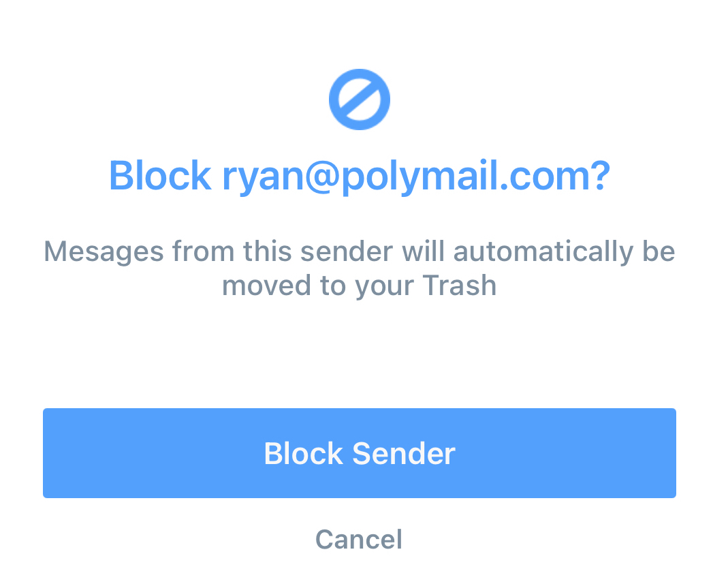Select the block sender icon at top
This screenshot has width=728, height=584.
(x=359, y=100)
